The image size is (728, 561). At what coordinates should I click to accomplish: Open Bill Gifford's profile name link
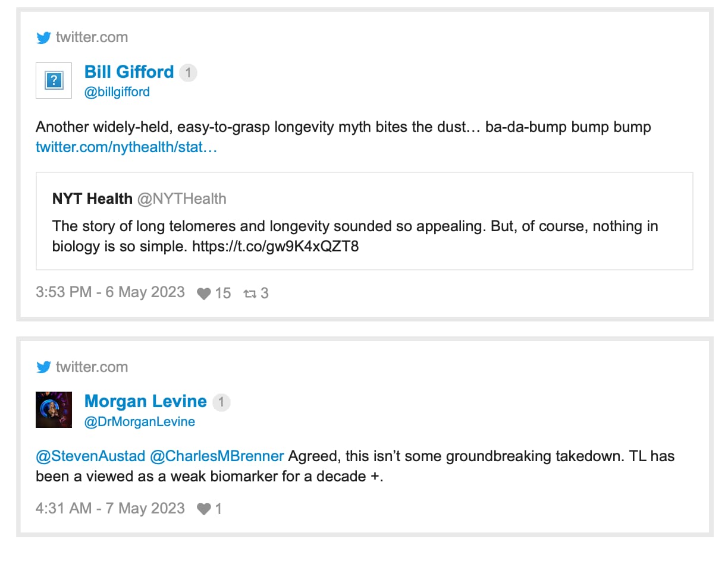click(x=129, y=72)
